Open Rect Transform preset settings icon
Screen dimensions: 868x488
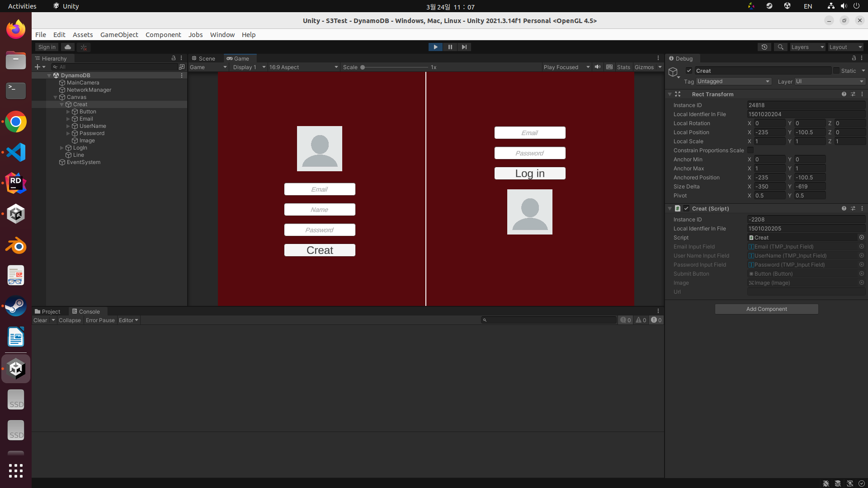pos(853,94)
